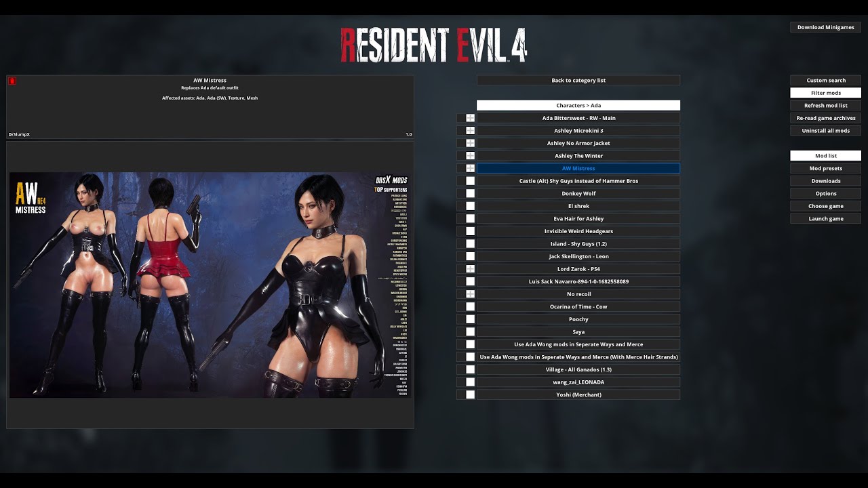Select the highlighted AW Mistress row
The width and height of the screenshot is (868, 488).
(x=578, y=168)
